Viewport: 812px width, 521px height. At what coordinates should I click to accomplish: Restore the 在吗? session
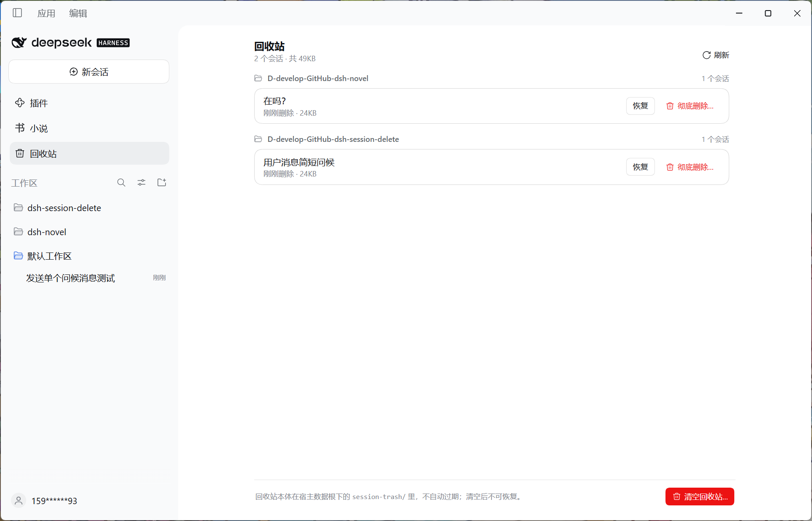coord(640,106)
